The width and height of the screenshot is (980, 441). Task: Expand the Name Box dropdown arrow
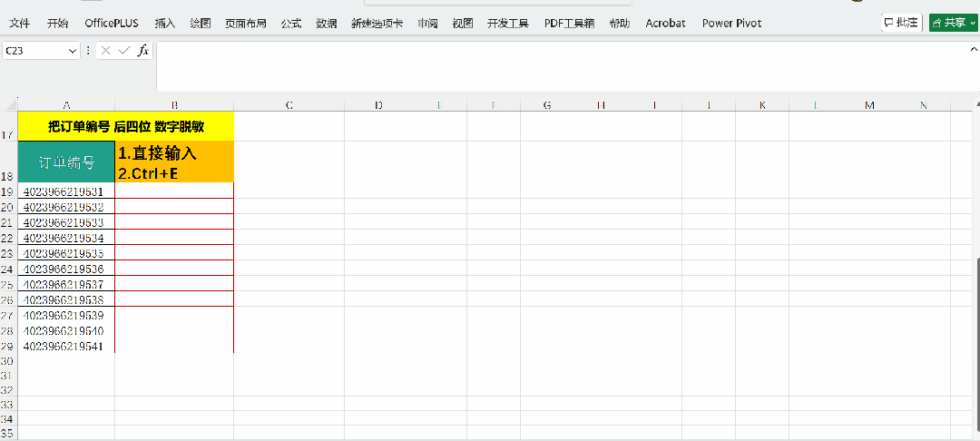[73, 51]
